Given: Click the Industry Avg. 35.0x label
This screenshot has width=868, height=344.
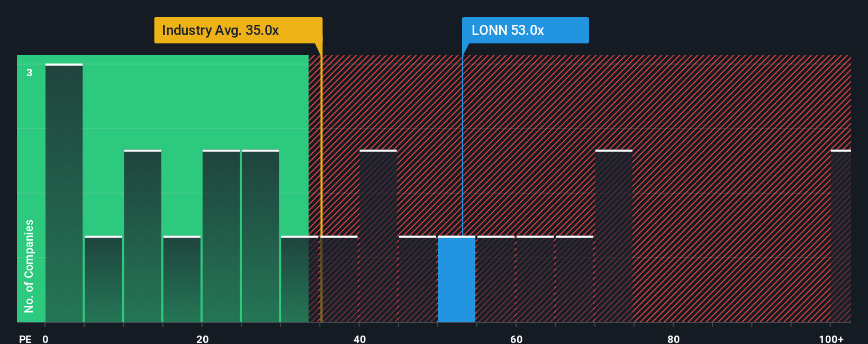Looking at the screenshot, I should 238,30.
